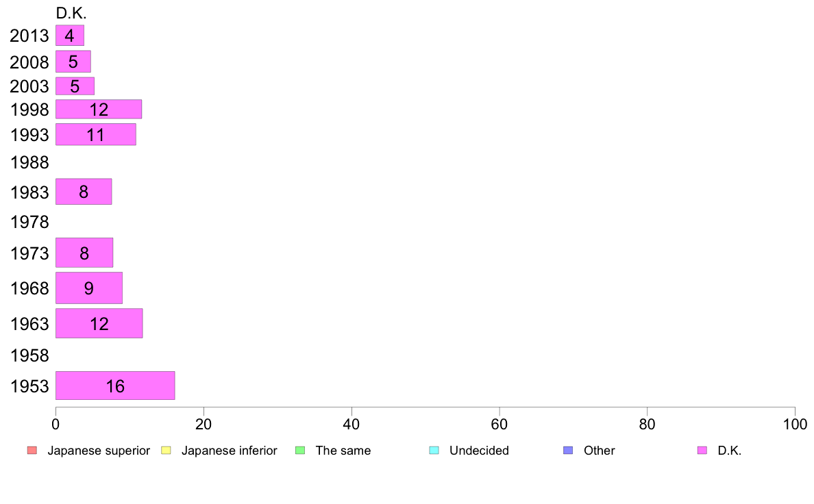Select the 1953 bar showing 16

click(115, 386)
